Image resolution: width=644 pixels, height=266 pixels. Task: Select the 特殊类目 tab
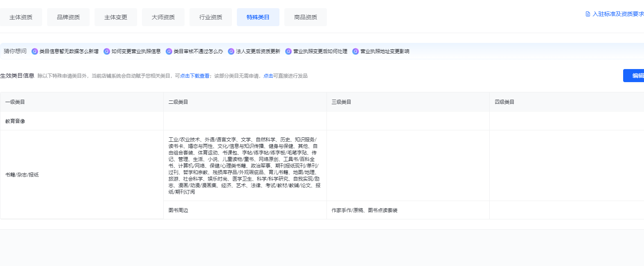pos(258,17)
